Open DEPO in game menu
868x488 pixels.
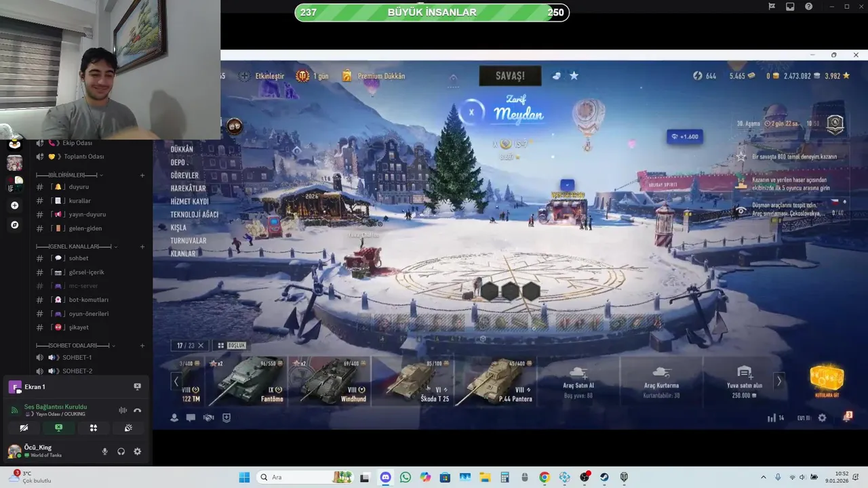click(178, 163)
